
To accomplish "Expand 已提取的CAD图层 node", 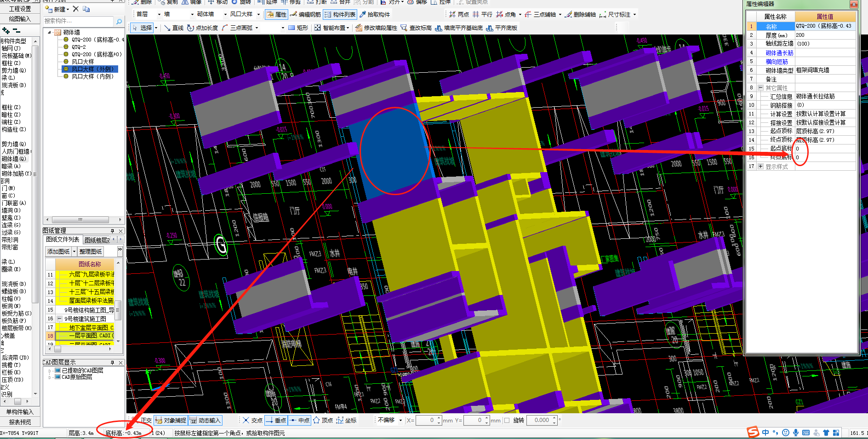I will click(50, 370).
